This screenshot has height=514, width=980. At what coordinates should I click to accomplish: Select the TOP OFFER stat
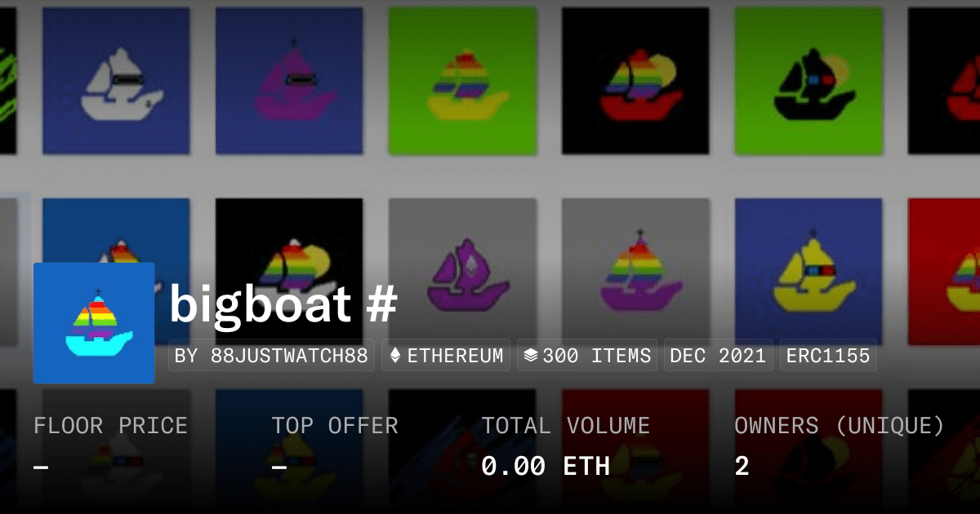335,446
